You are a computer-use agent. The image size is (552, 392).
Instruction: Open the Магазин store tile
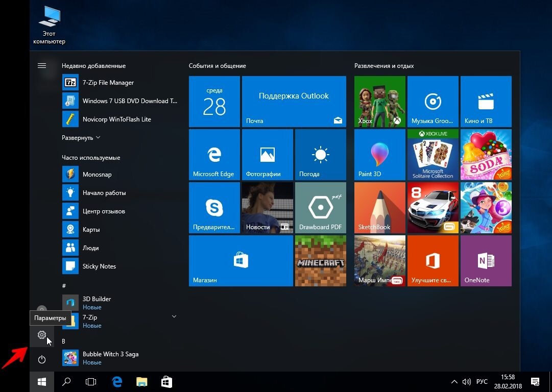click(241, 261)
